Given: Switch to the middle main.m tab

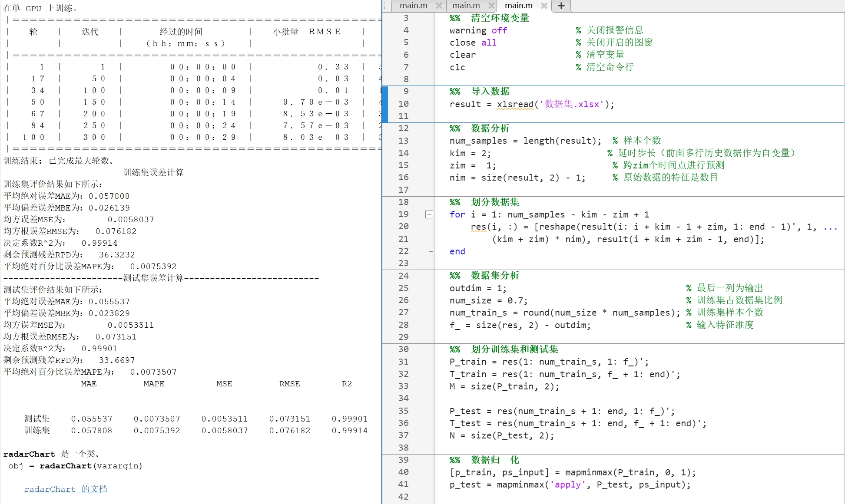Looking at the screenshot, I should coord(466,6).
